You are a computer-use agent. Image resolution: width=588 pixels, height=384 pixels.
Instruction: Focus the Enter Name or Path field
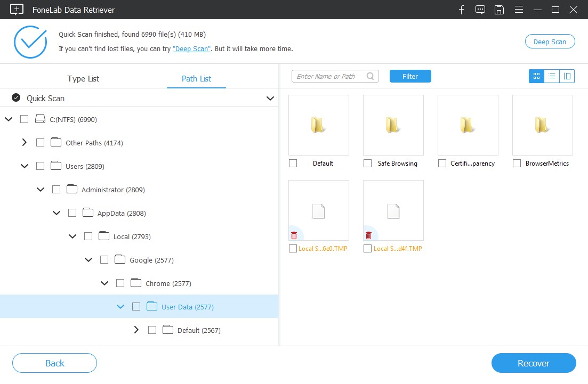click(x=335, y=76)
